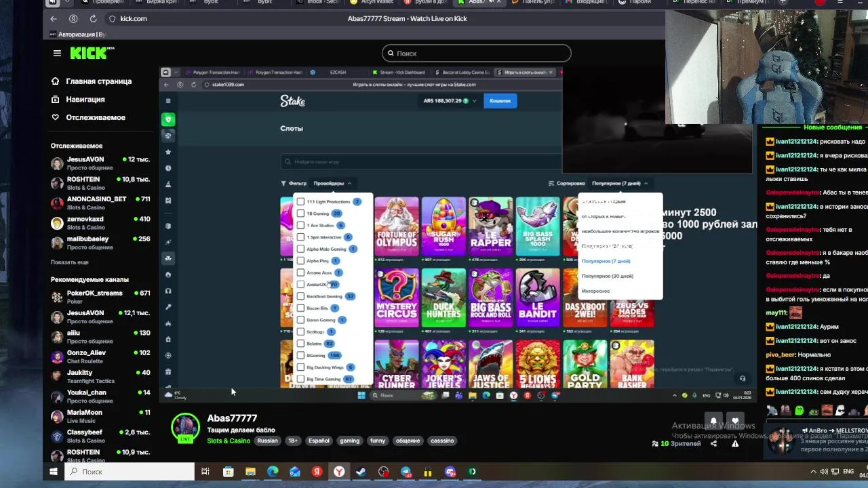Click the blue Кошелек button

(x=500, y=101)
